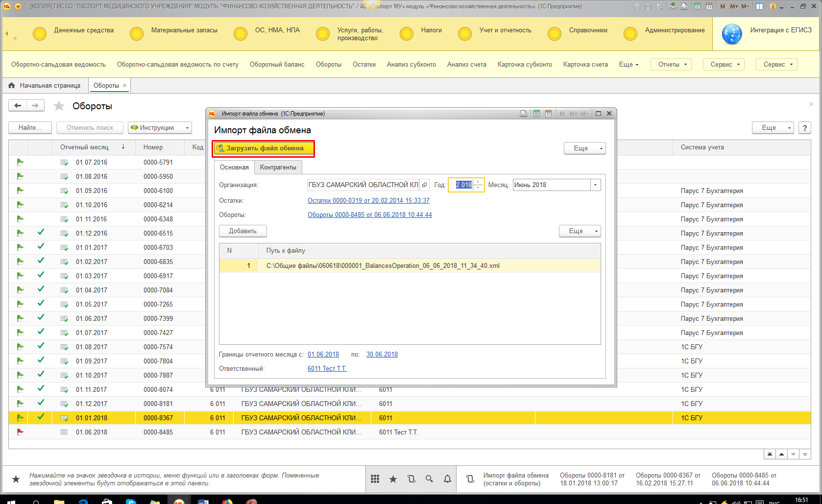Switch to Начальная страница tab
The image size is (822, 504).
click(x=45, y=85)
